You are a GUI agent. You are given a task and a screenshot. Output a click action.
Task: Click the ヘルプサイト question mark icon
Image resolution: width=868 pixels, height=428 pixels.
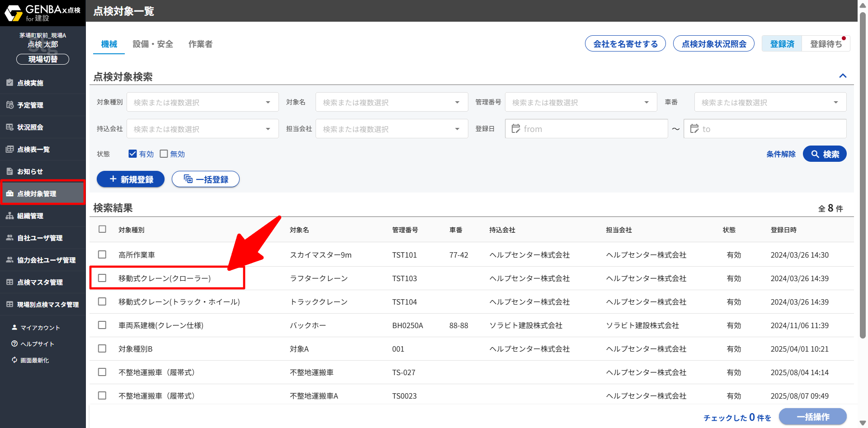(14, 344)
